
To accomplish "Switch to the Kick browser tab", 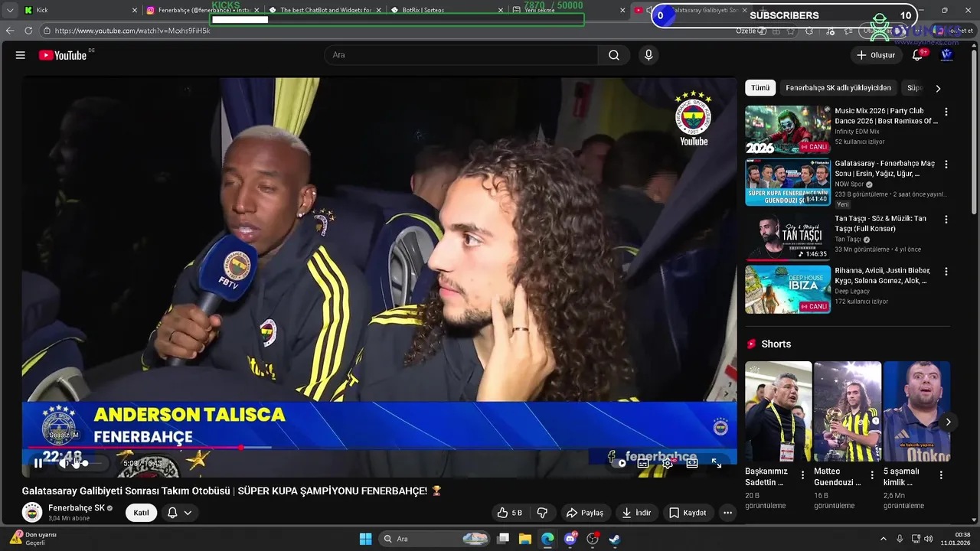I will pos(80,10).
